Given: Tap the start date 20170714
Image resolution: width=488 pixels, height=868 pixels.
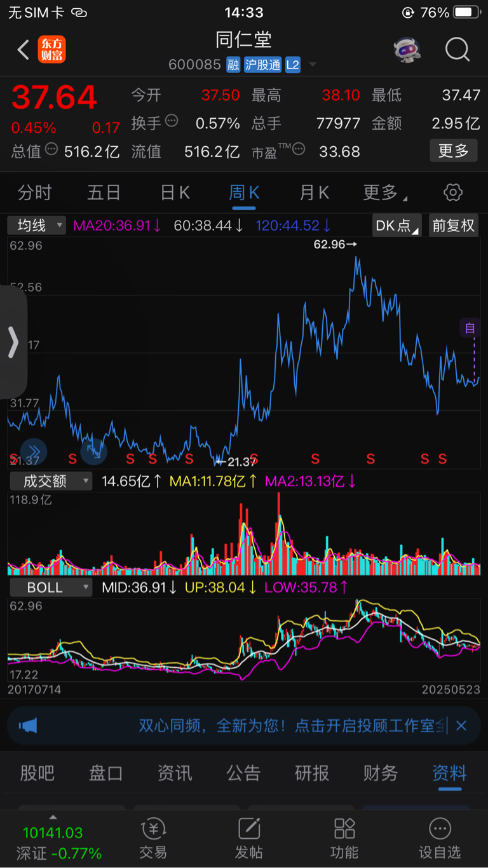Looking at the screenshot, I should coord(34,689).
